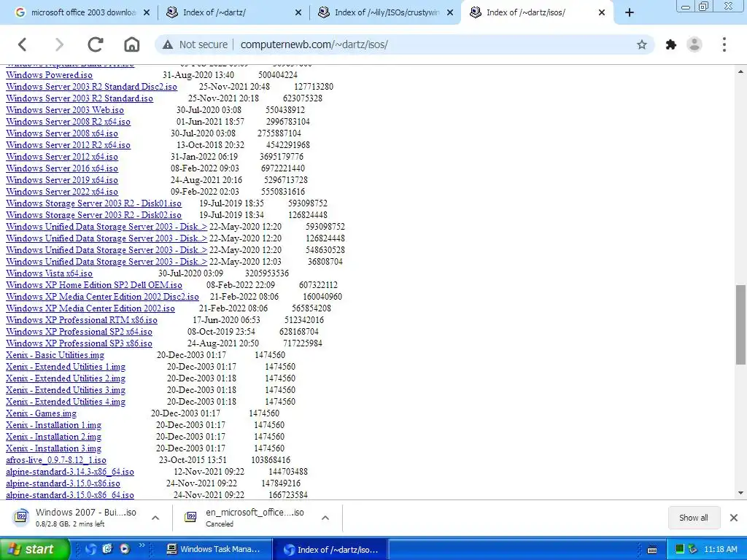Click Windows Server 2012 x64.iso link
The width and height of the screenshot is (747, 560).
[x=62, y=157]
